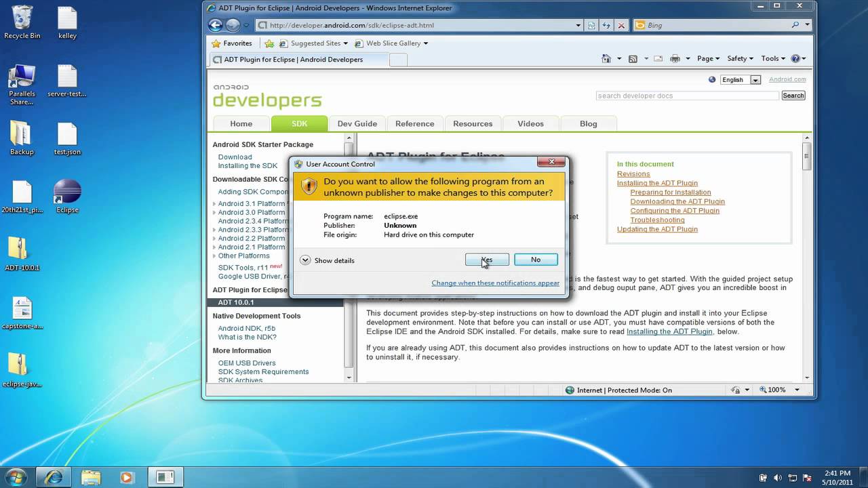
Task: Expand the Android 3.1 Platform item
Action: point(214,203)
